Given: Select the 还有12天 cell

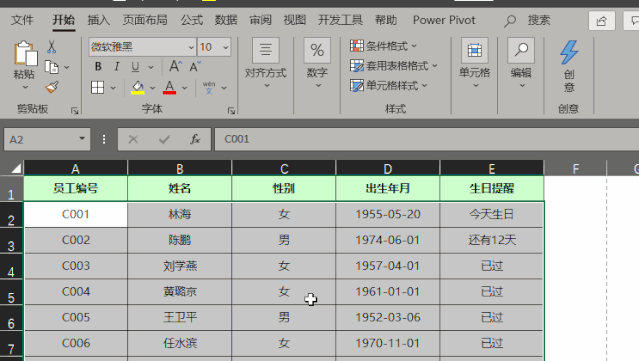Looking at the screenshot, I should point(491,240).
